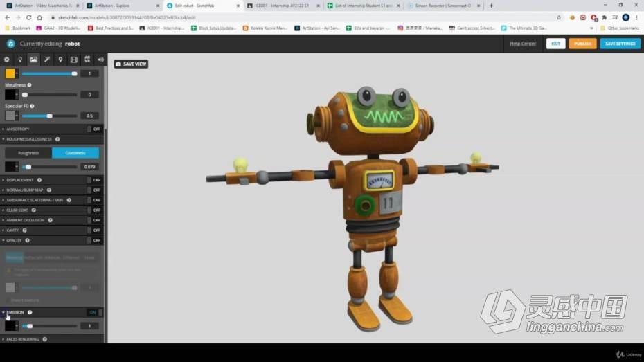This screenshot has width=644, height=362.
Task: Click the camera icon in Save View
Action: [118, 64]
